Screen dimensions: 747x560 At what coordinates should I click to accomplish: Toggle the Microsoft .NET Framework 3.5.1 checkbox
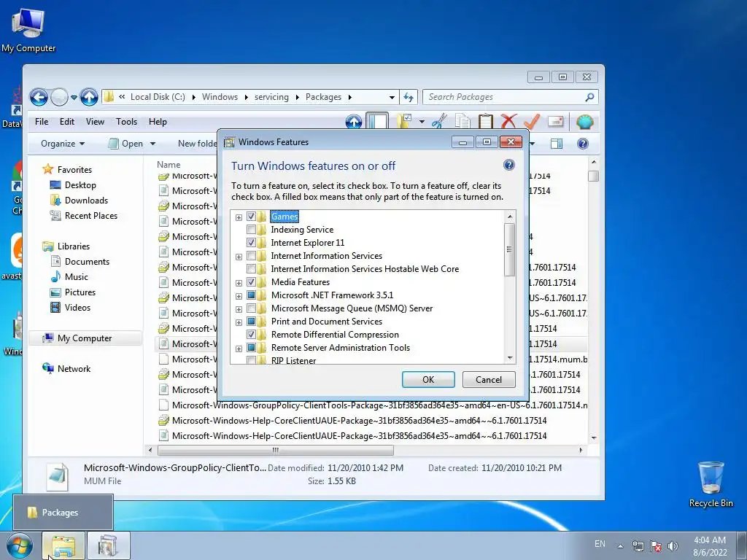[251, 295]
